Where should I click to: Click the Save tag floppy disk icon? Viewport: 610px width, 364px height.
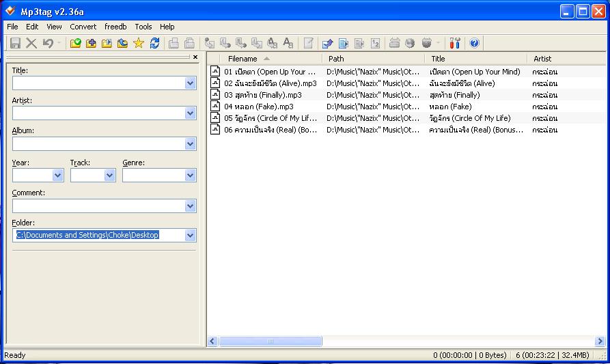(x=15, y=43)
